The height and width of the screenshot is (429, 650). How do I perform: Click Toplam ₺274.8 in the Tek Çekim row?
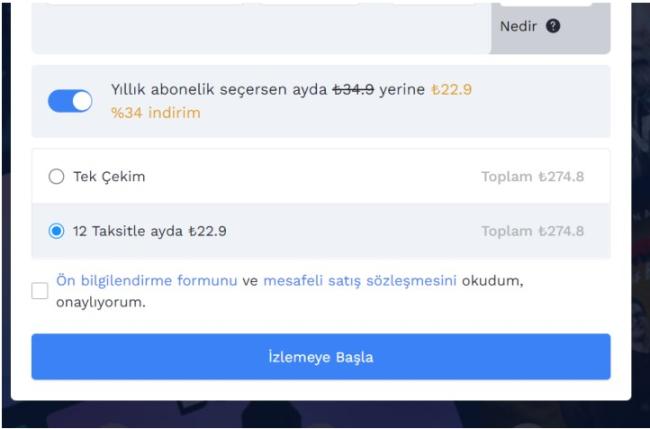(532, 177)
